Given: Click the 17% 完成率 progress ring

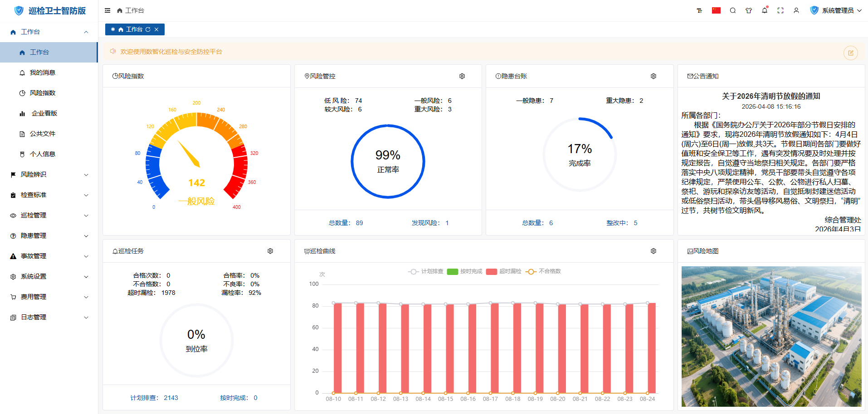Looking at the screenshot, I should 580,155.
